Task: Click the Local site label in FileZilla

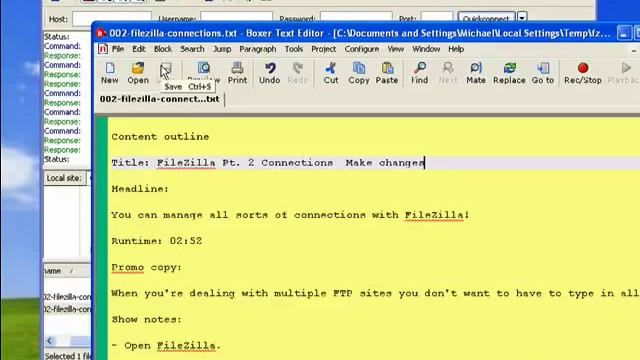Action: (64, 178)
